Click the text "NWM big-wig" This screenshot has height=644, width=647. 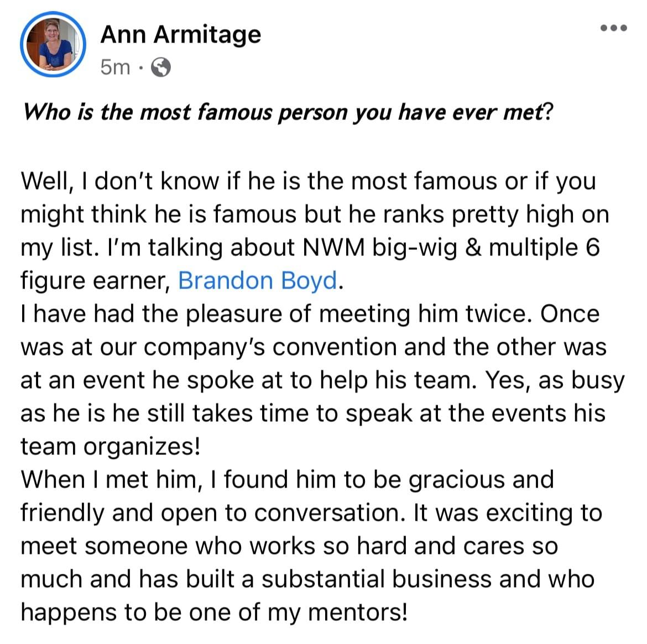click(379, 248)
